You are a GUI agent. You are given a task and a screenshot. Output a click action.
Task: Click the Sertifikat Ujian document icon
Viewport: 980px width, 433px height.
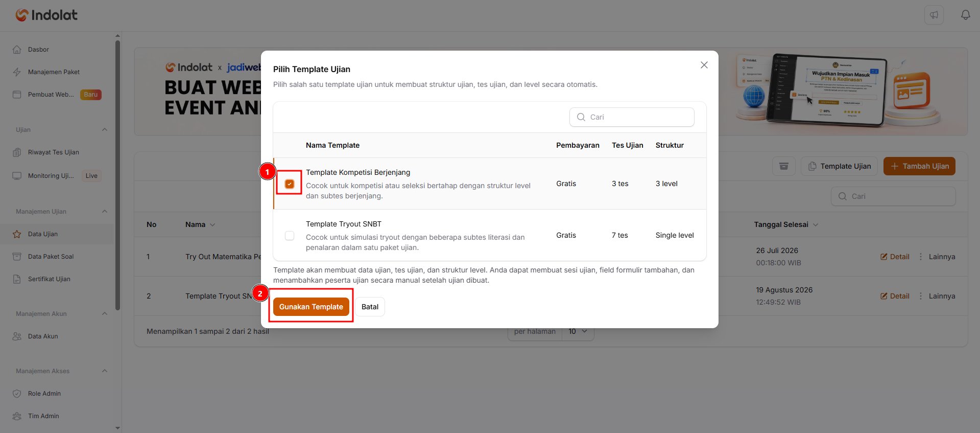[x=17, y=279]
